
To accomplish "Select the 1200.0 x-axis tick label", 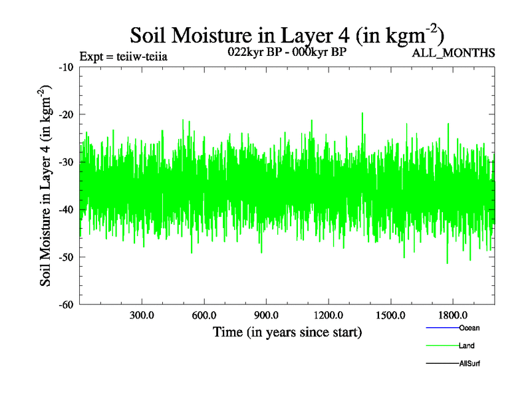I will coord(328,315).
